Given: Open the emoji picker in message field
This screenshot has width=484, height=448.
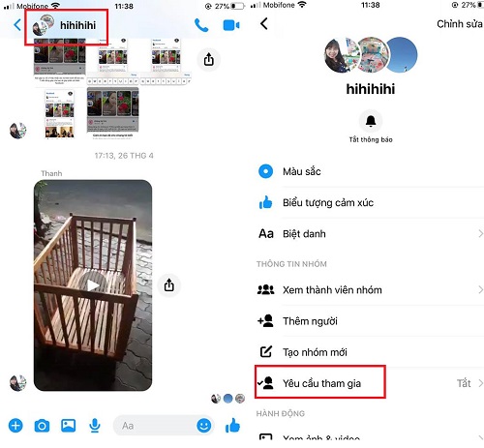Looking at the screenshot, I should (204, 426).
